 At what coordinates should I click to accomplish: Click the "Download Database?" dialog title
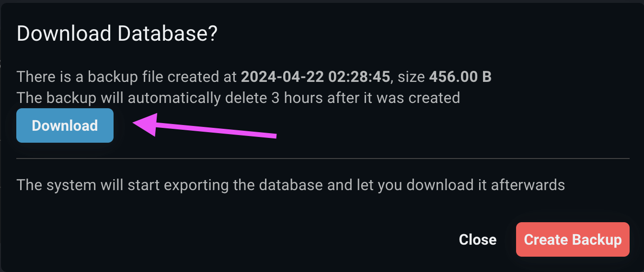[117, 34]
